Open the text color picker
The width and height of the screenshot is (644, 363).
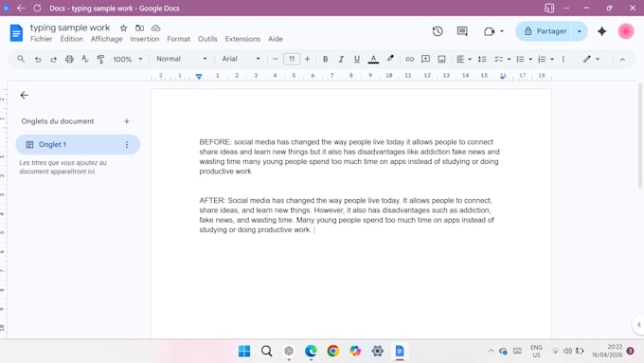pos(373,59)
